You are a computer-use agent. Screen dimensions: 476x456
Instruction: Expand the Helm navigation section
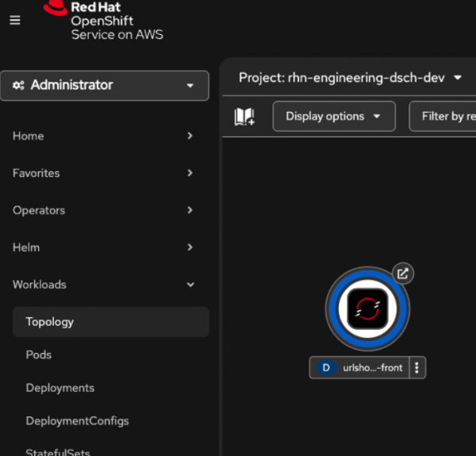pyautogui.click(x=103, y=247)
